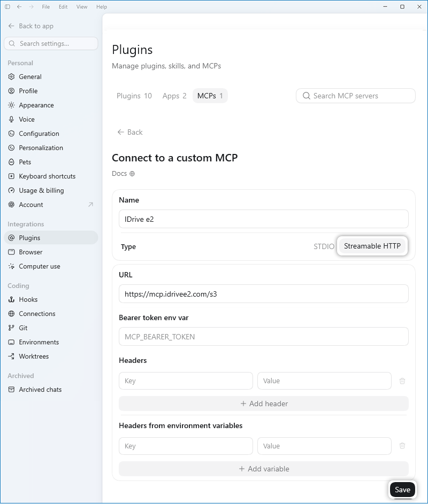
Task: Open Environments monitor icon
Action: pyautogui.click(x=12, y=342)
